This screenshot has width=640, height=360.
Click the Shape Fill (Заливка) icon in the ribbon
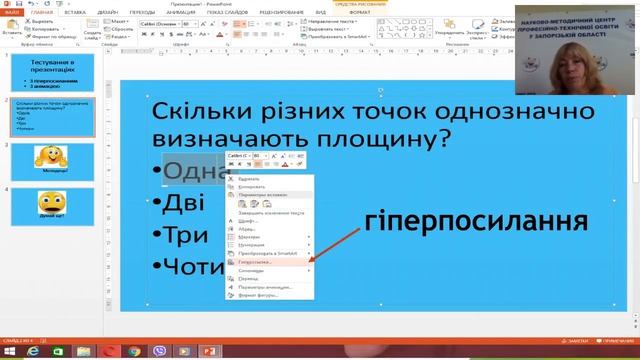pos(495,21)
